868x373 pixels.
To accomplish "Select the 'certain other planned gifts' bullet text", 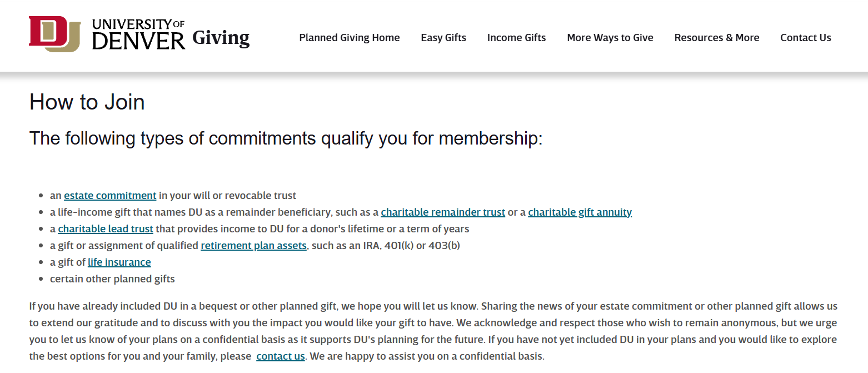I will 112,279.
